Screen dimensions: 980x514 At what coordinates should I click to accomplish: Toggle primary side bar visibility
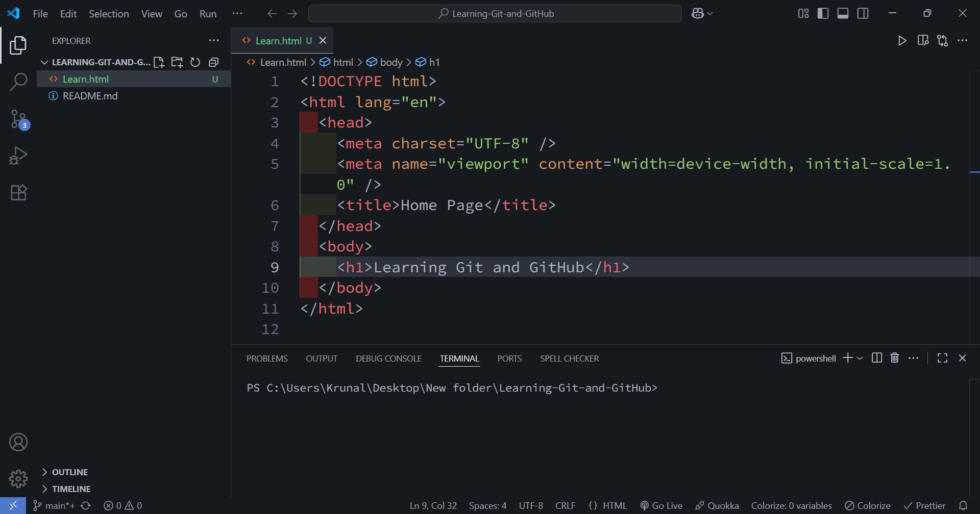(x=823, y=14)
